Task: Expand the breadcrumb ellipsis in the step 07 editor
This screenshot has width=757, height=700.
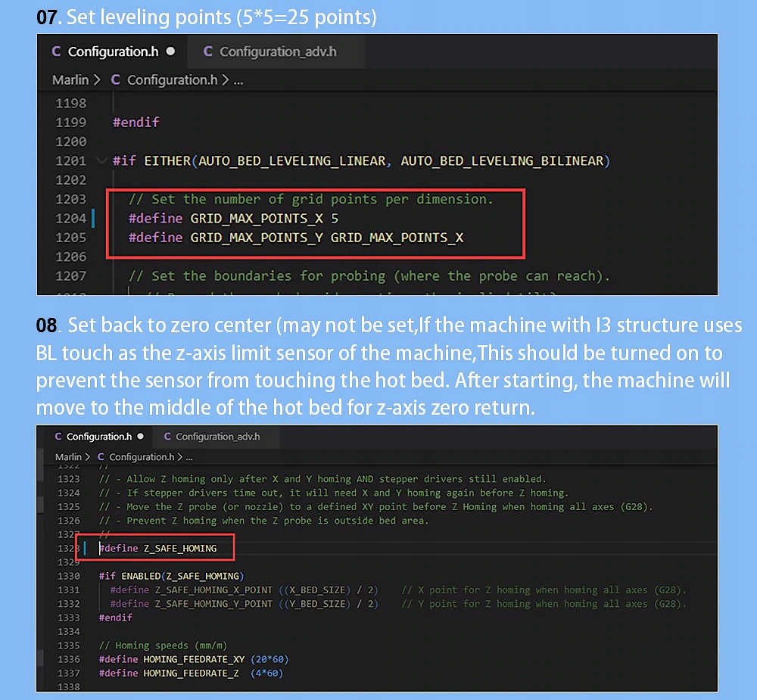Action: coord(238,79)
